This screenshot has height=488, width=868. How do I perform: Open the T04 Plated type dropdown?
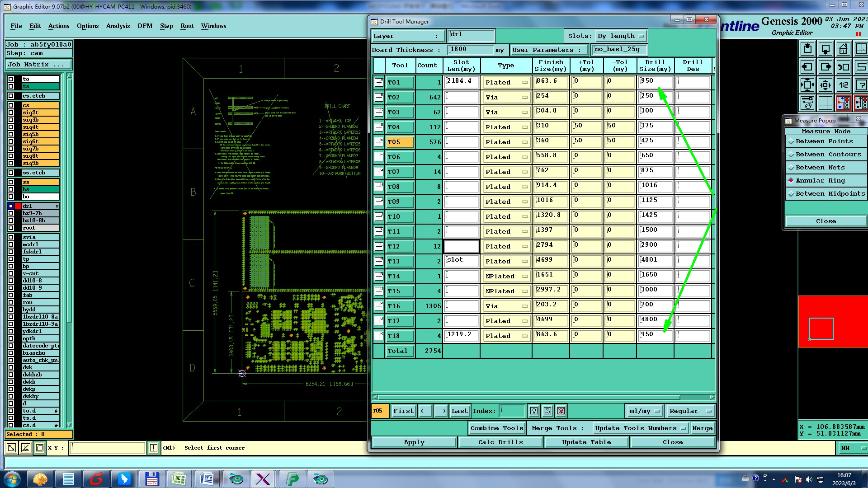tap(505, 127)
